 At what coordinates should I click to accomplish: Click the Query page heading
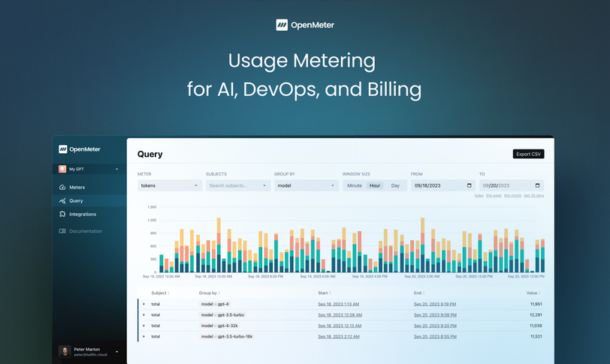(149, 154)
